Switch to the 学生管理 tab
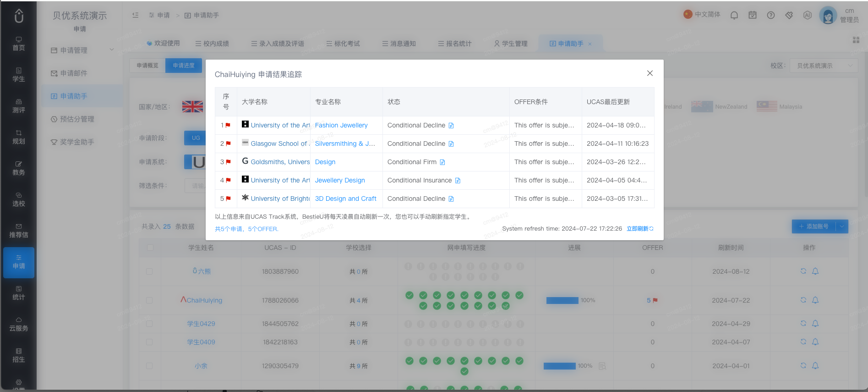868x392 pixels. 511,44
